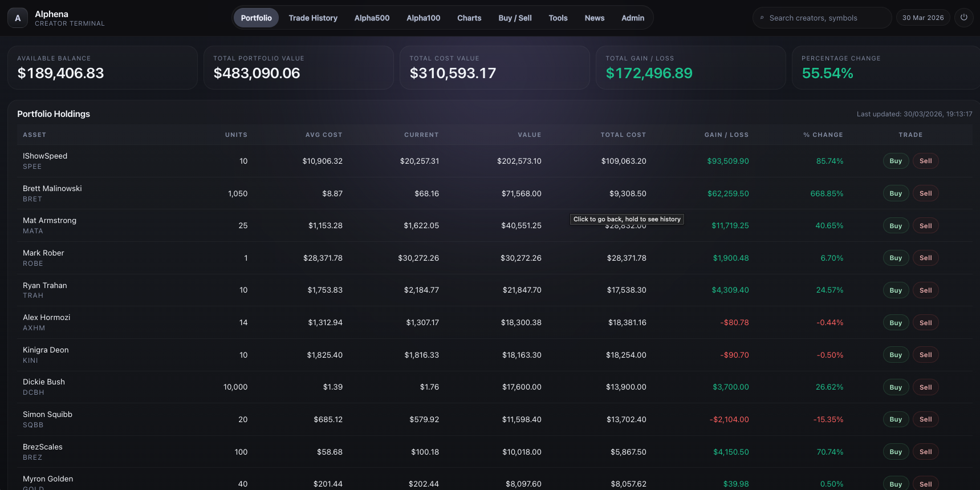
Task: Open the Alpha100 tab
Action: tap(424, 18)
